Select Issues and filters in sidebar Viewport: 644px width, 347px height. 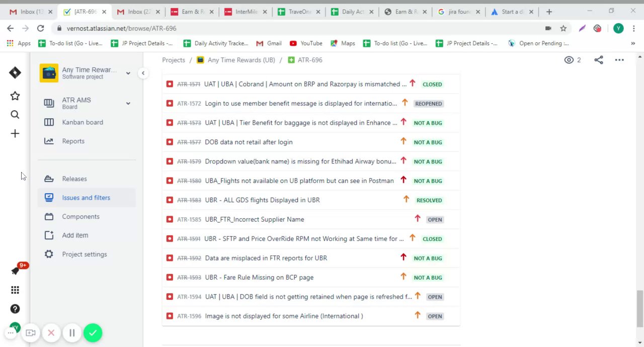pos(86,198)
